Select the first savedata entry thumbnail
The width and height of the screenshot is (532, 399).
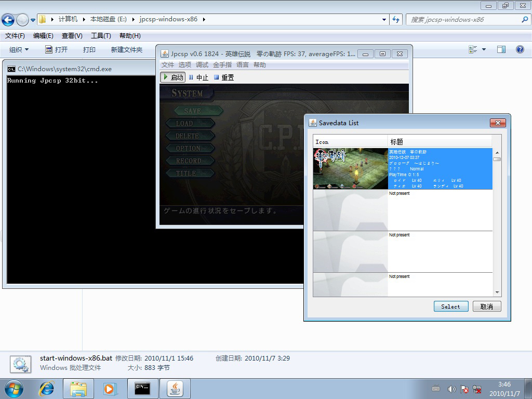point(350,168)
